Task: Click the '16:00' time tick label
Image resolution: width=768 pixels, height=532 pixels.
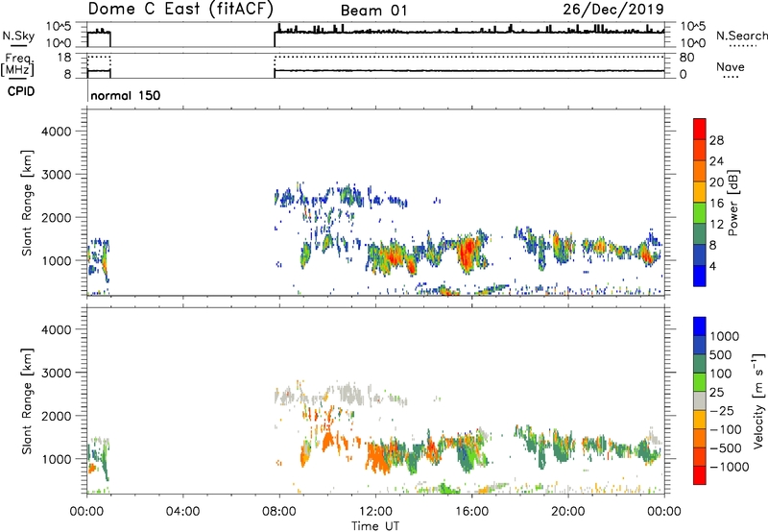Action: [x=471, y=512]
